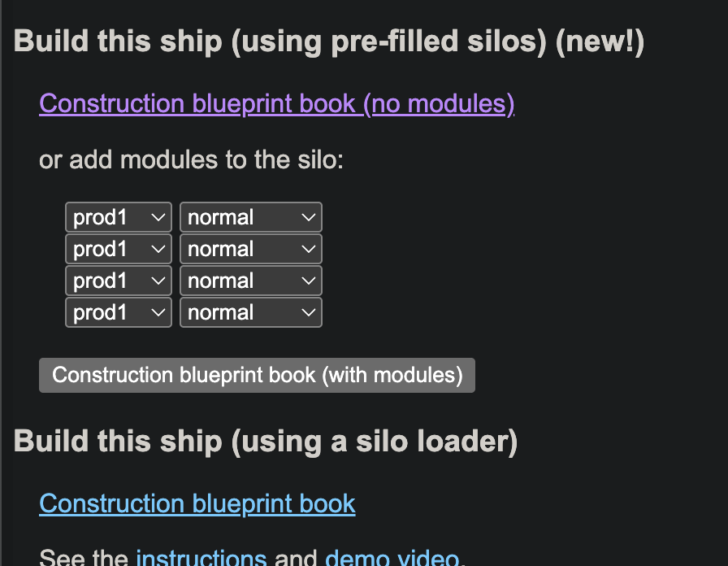The image size is (728, 566).
Task: Click the silo loader section heading
Action: [x=266, y=442]
